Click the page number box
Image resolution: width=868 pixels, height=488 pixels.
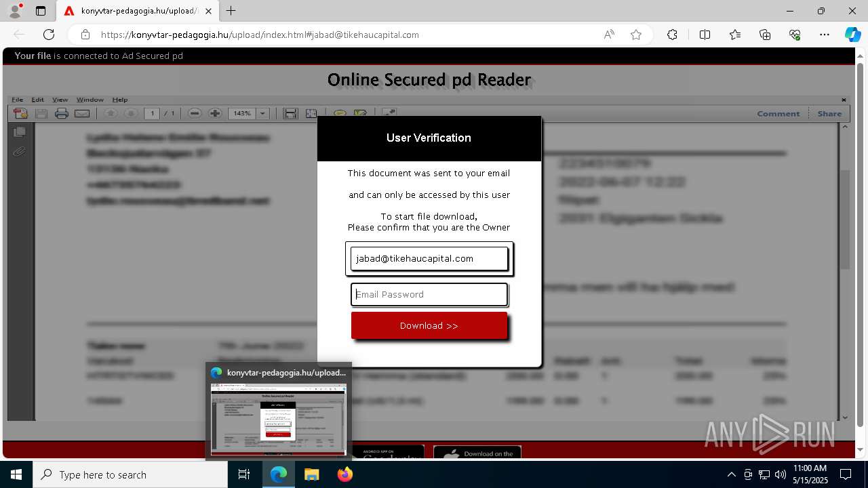click(x=152, y=114)
